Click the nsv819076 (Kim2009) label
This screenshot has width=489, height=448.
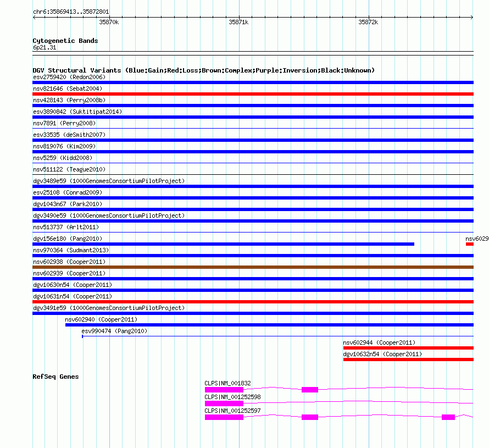click(64, 146)
